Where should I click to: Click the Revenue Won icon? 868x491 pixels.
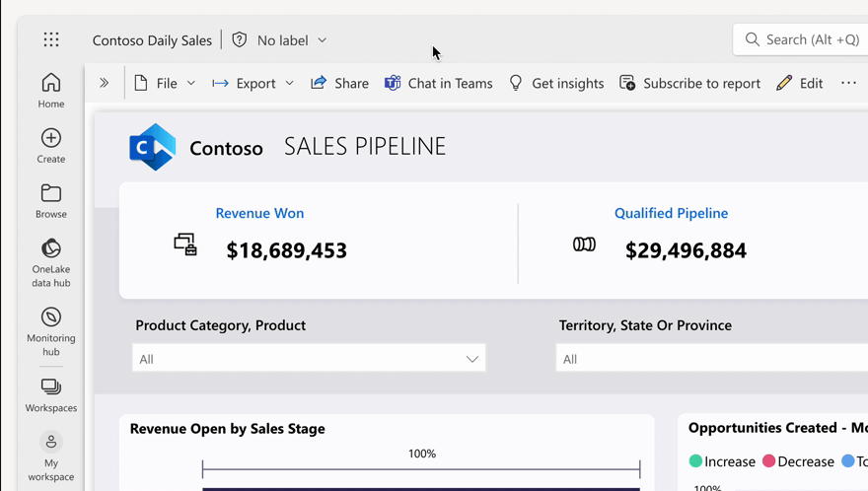185,245
